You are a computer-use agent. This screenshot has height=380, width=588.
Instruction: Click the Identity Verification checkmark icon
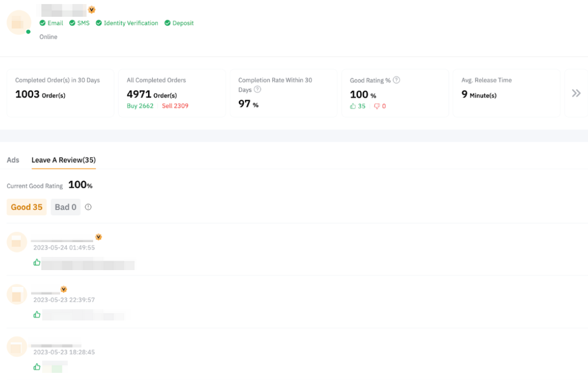point(99,23)
